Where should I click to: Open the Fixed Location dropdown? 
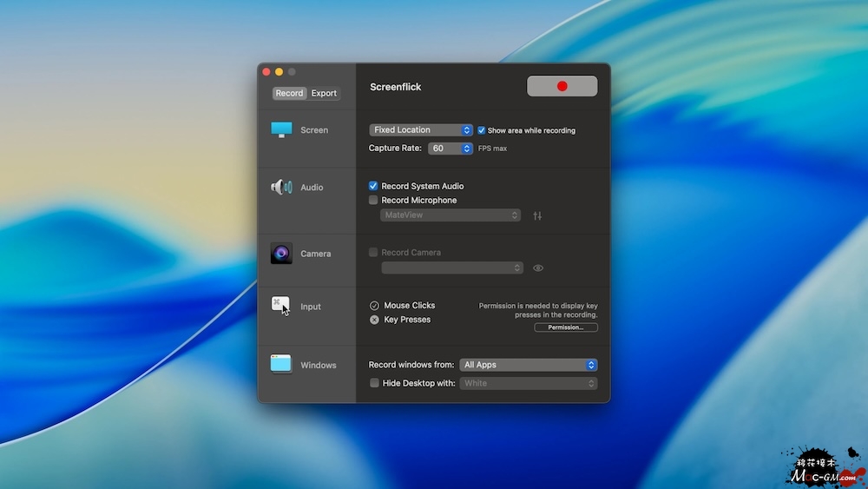coord(421,129)
